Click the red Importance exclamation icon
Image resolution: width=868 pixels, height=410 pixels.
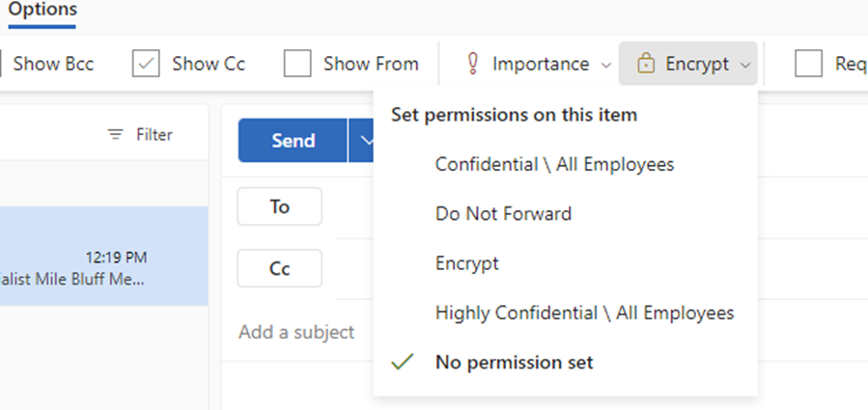click(473, 65)
